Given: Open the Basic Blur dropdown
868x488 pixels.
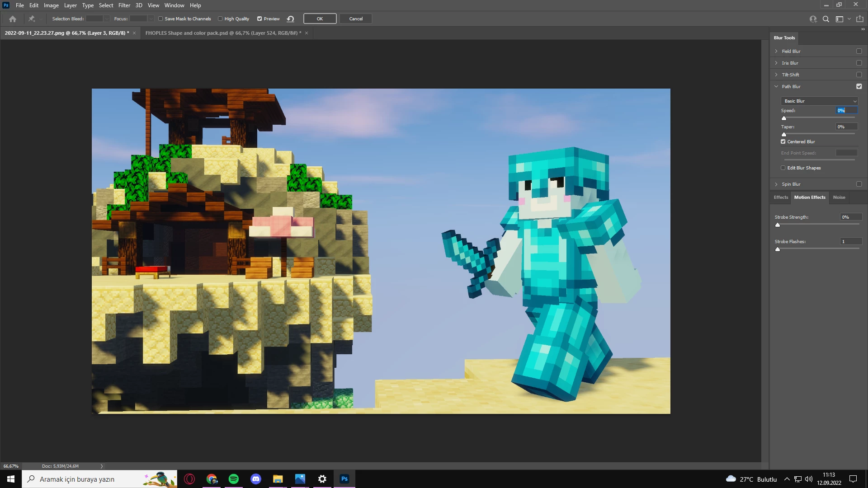Looking at the screenshot, I should click(x=819, y=101).
